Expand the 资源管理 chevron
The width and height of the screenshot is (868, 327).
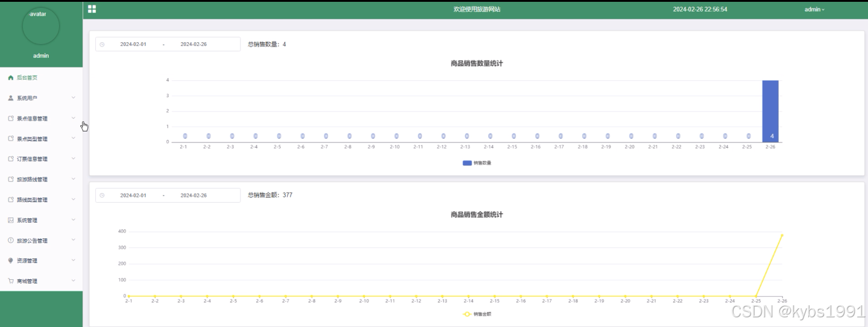[x=74, y=260]
